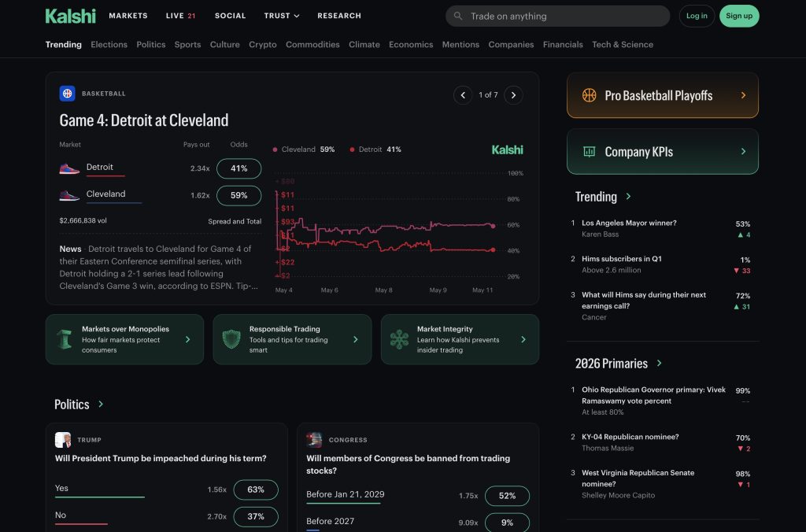
Task: Click the Spread and Total link
Action: 235,222
